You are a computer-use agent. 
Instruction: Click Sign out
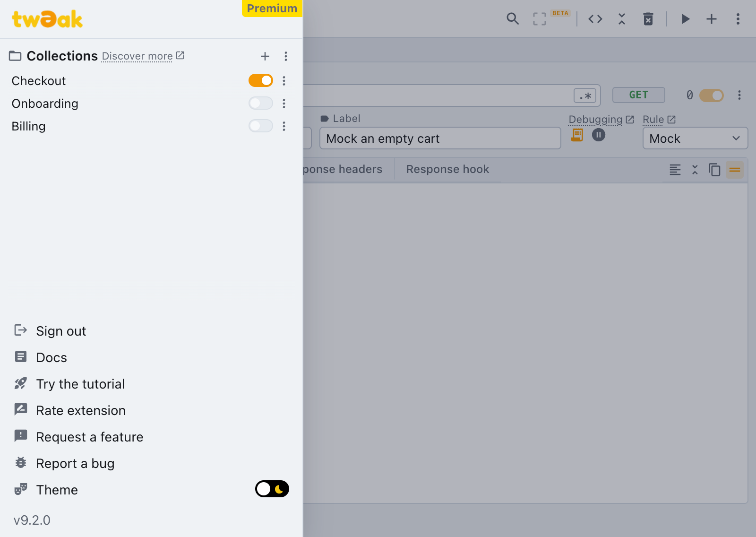(61, 331)
